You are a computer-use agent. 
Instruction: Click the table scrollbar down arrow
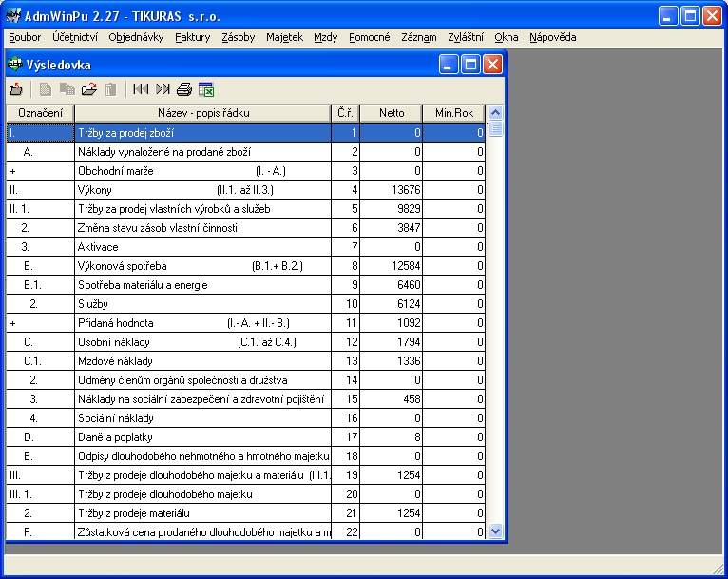[495, 531]
